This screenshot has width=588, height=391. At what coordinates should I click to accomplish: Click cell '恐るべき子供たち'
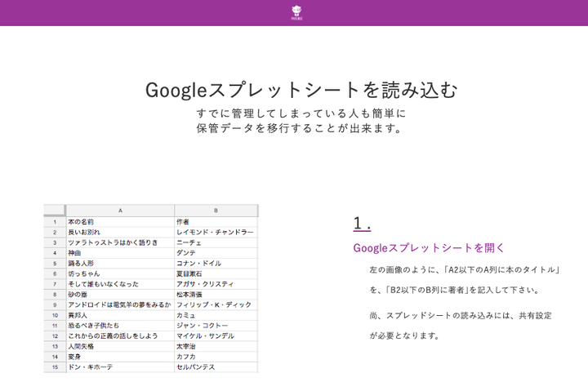coord(120,326)
